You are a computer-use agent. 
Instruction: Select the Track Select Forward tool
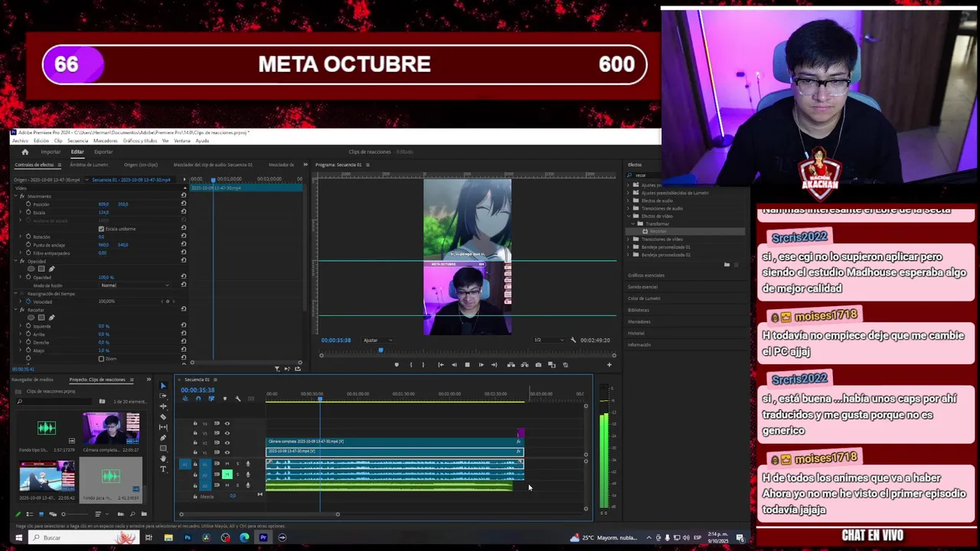(x=163, y=396)
